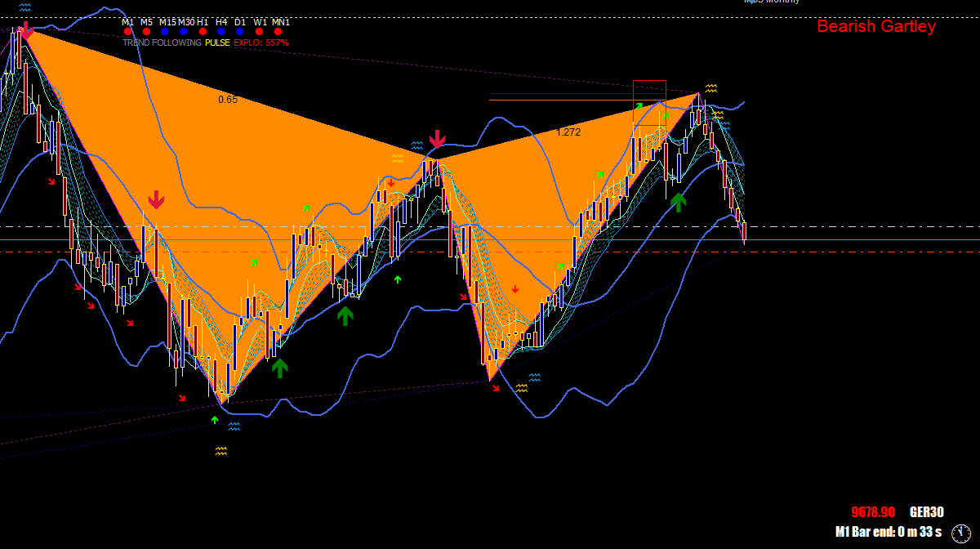Click the D1 timeframe label
This screenshot has width=980, height=549.
(x=240, y=22)
